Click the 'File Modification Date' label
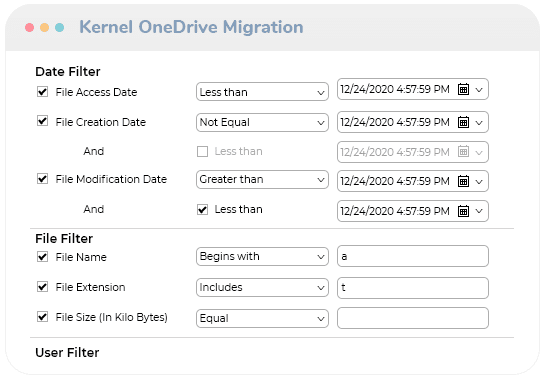545x380 pixels. click(111, 179)
